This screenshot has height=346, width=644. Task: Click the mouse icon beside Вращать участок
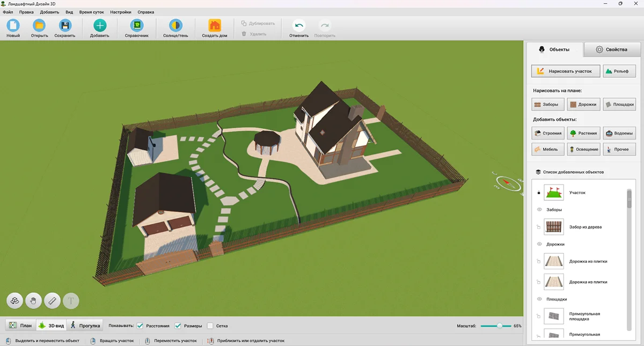[93, 341]
